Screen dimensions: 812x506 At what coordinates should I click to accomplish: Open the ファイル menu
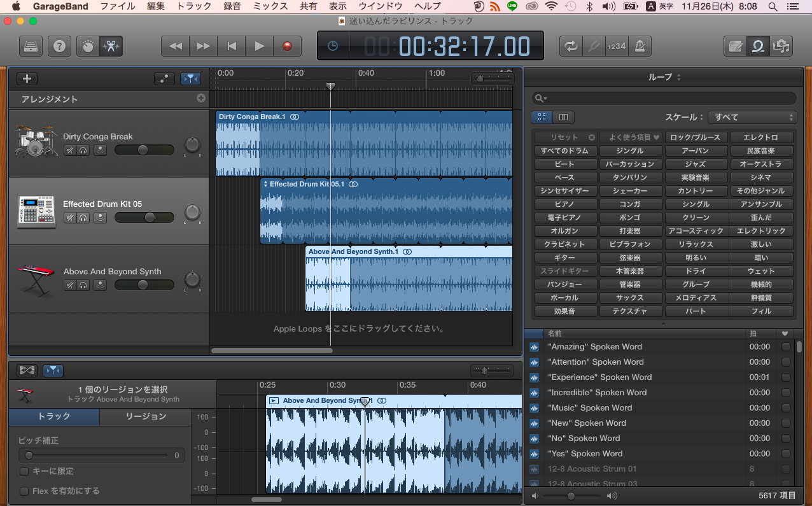pos(118,6)
